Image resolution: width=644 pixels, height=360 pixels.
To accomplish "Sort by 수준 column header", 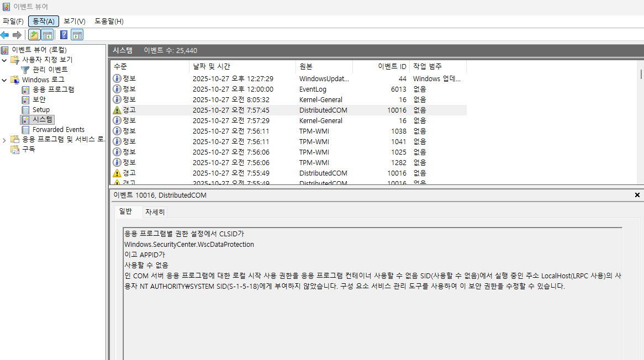I will click(x=150, y=66).
